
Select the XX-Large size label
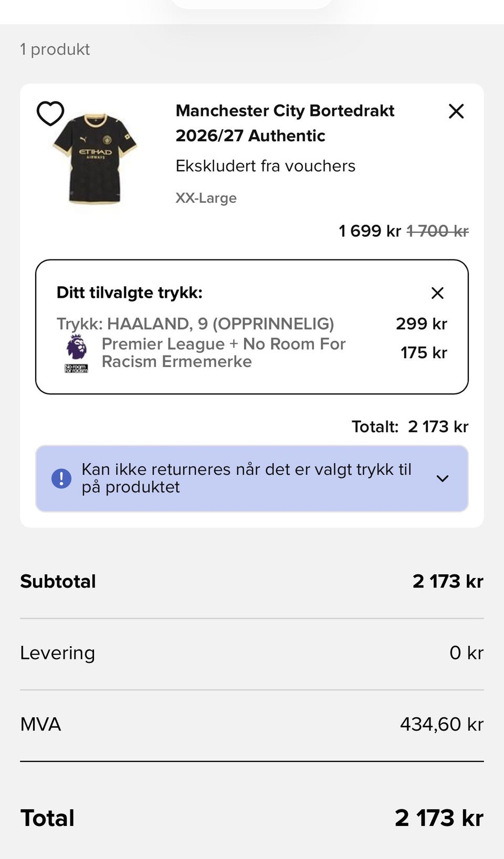click(206, 198)
